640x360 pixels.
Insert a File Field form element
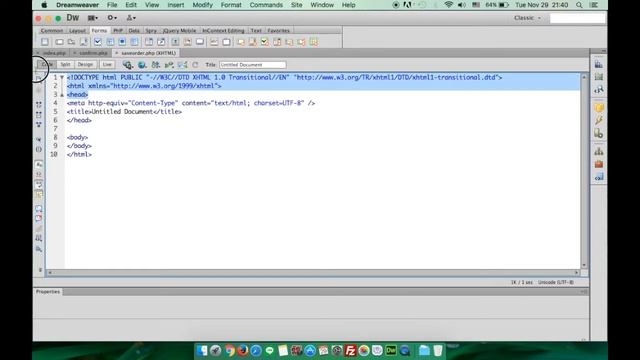[x=187, y=42]
